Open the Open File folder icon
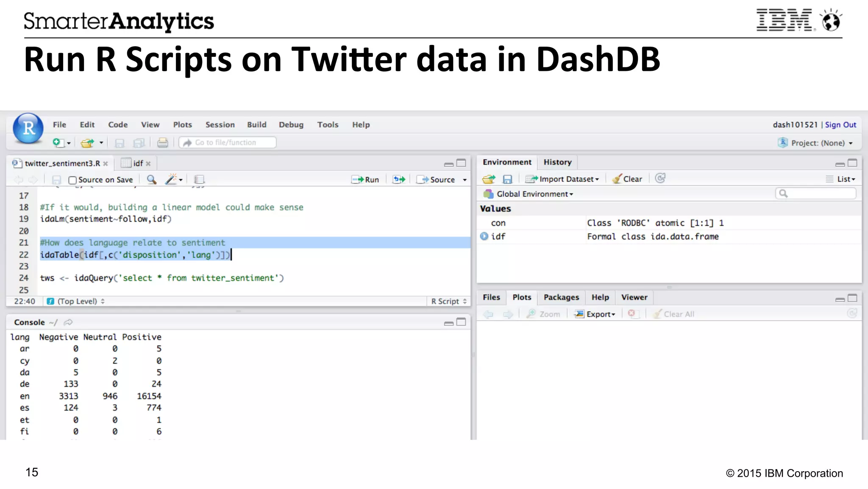Screen dimensions: 868x489 87,143
